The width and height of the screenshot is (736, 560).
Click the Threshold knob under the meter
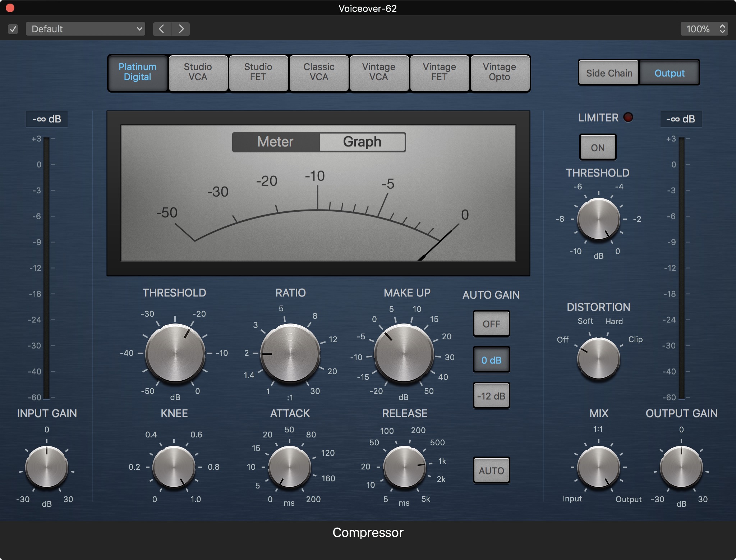click(175, 353)
